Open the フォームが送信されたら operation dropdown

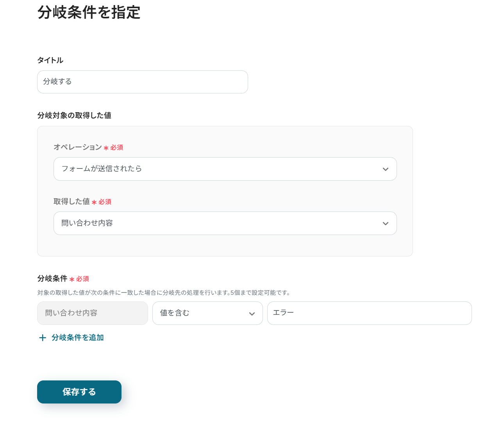pos(219,169)
